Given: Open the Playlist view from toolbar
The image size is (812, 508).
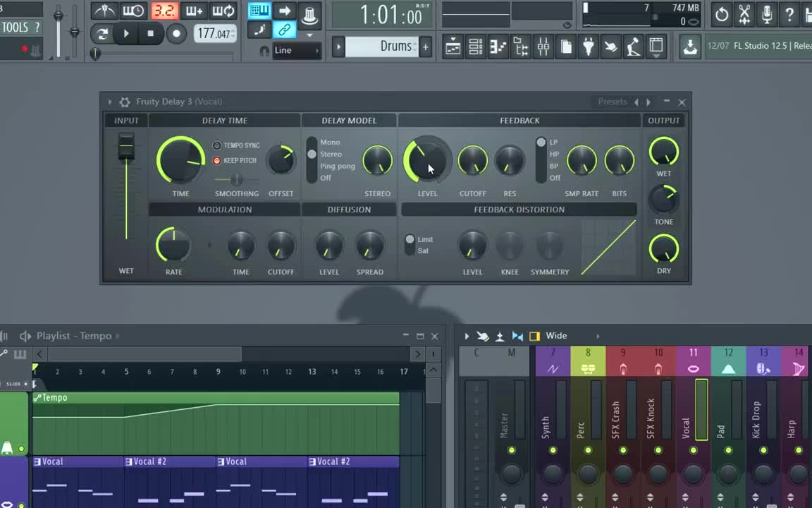Looking at the screenshot, I should (453, 47).
